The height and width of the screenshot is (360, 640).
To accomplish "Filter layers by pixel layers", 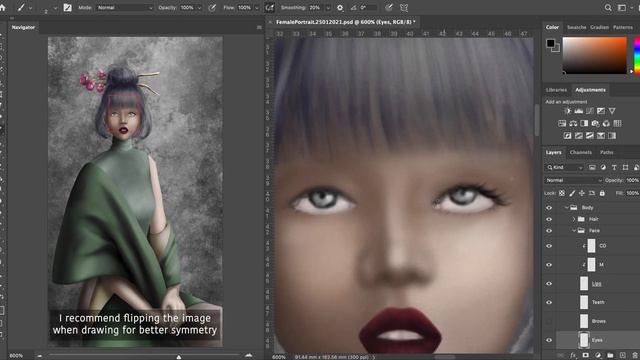I will pyautogui.click(x=592, y=167).
